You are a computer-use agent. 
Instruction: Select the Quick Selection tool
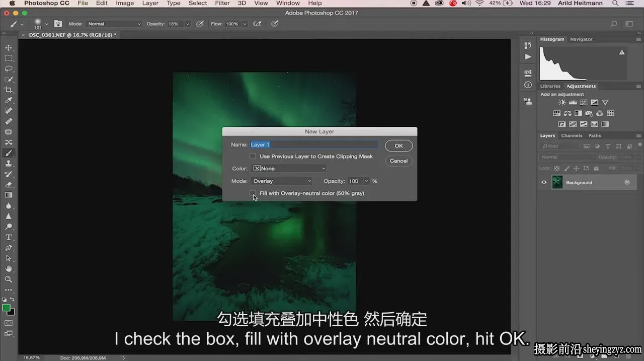pos(9,80)
